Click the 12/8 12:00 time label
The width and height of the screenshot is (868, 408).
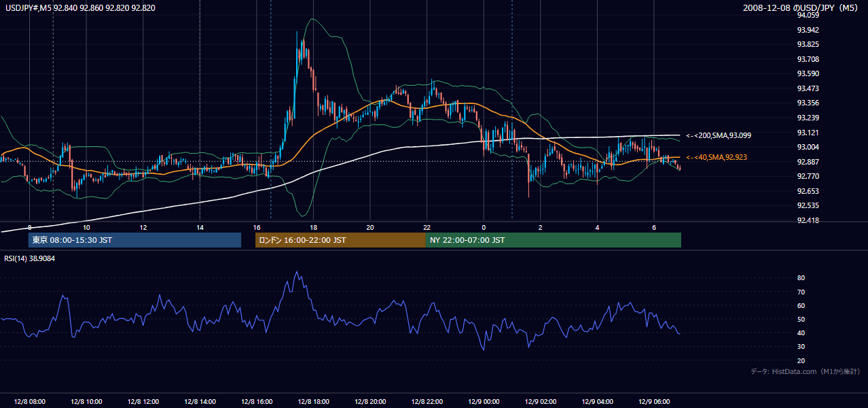(143, 401)
